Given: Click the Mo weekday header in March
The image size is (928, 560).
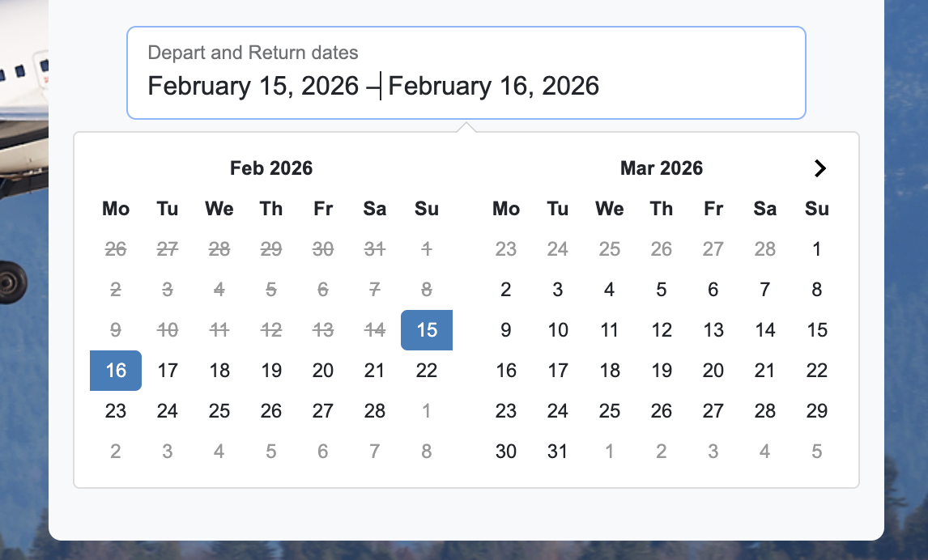Looking at the screenshot, I should pyautogui.click(x=506, y=209).
